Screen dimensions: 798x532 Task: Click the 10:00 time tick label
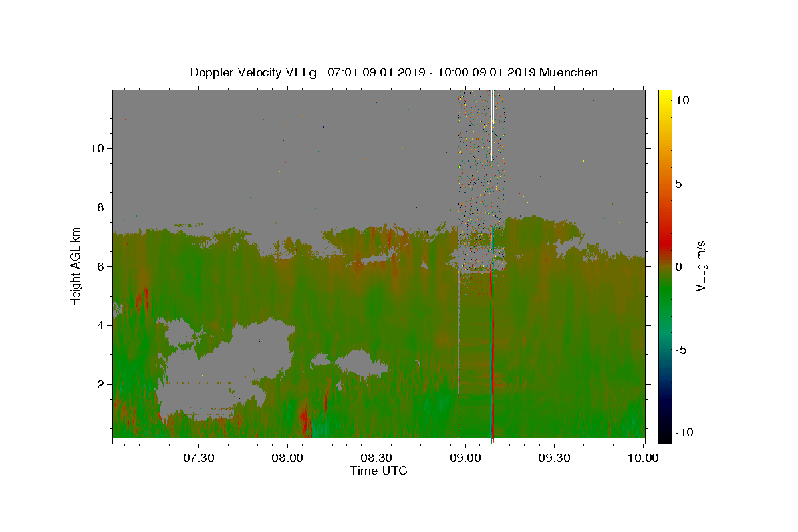pos(644,458)
